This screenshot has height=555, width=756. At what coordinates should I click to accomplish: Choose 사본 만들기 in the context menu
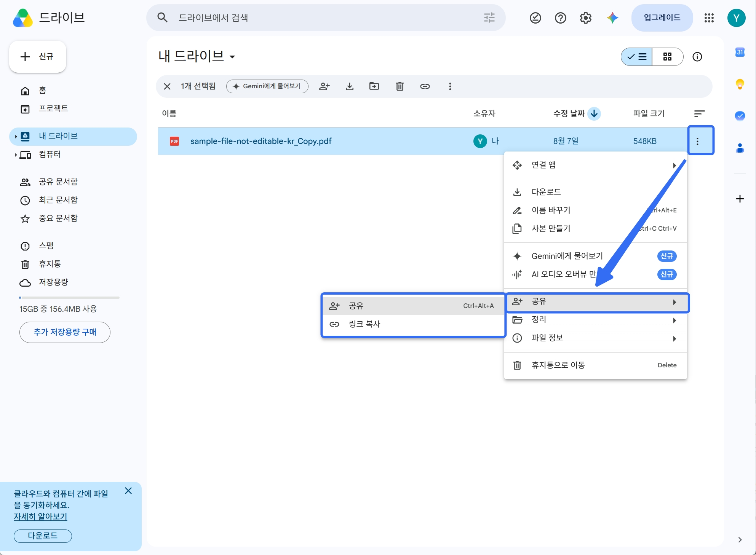pyautogui.click(x=595, y=228)
